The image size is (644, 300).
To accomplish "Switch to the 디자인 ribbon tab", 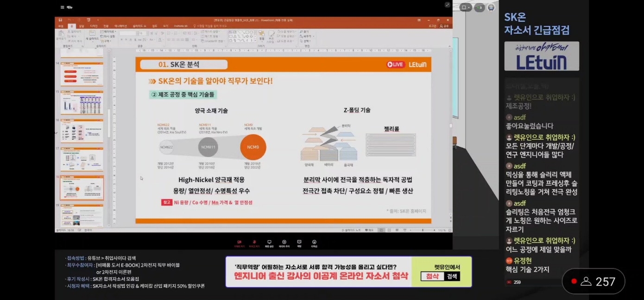I will click(94, 26).
